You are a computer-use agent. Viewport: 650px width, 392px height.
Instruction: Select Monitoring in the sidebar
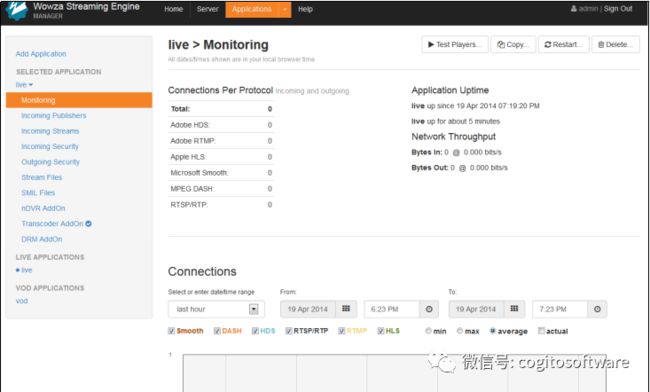pos(79,100)
